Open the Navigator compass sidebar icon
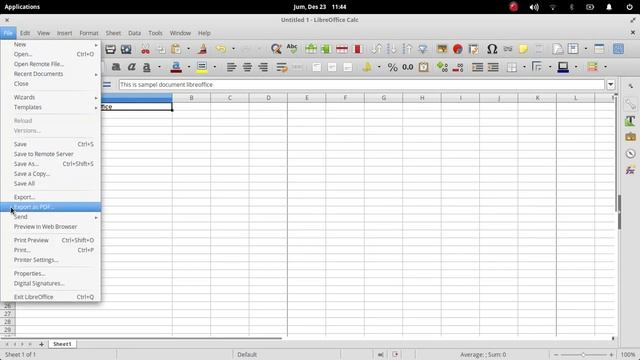The width and height of the screenshot is (640, 360). point(630,153)
